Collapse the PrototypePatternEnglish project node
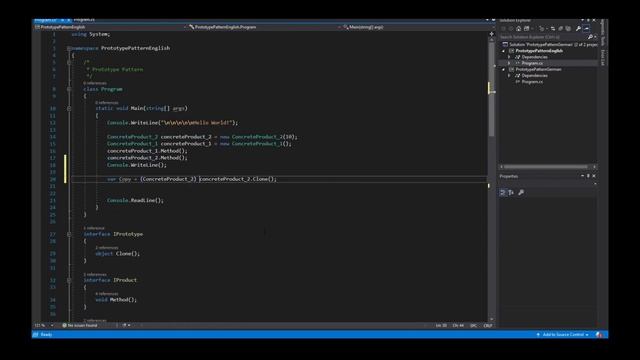The width and height of the screenshot is (640, 360). (503, 51)
